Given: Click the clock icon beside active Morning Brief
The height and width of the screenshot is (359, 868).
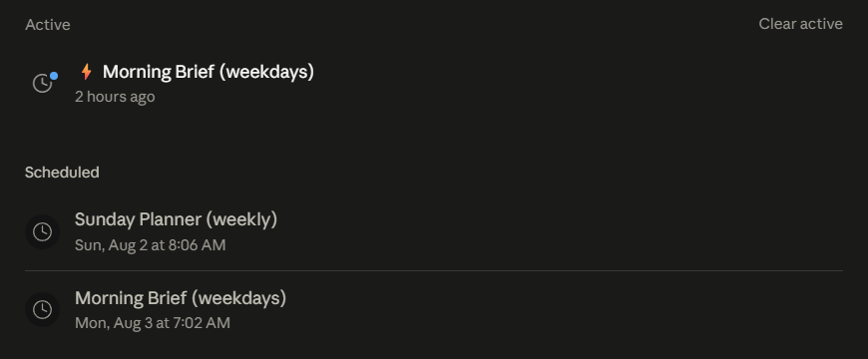Looking at the screenshot, I should pos(42,84).
